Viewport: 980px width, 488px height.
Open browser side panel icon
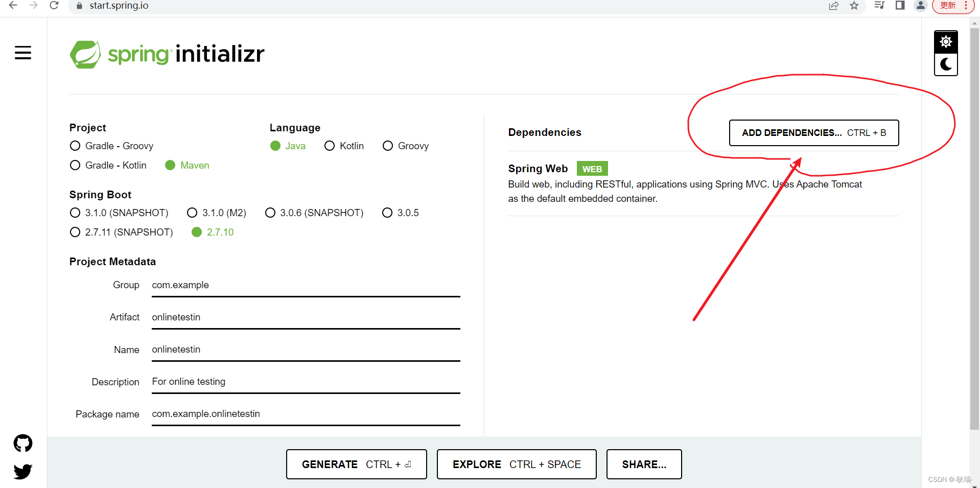900,6
